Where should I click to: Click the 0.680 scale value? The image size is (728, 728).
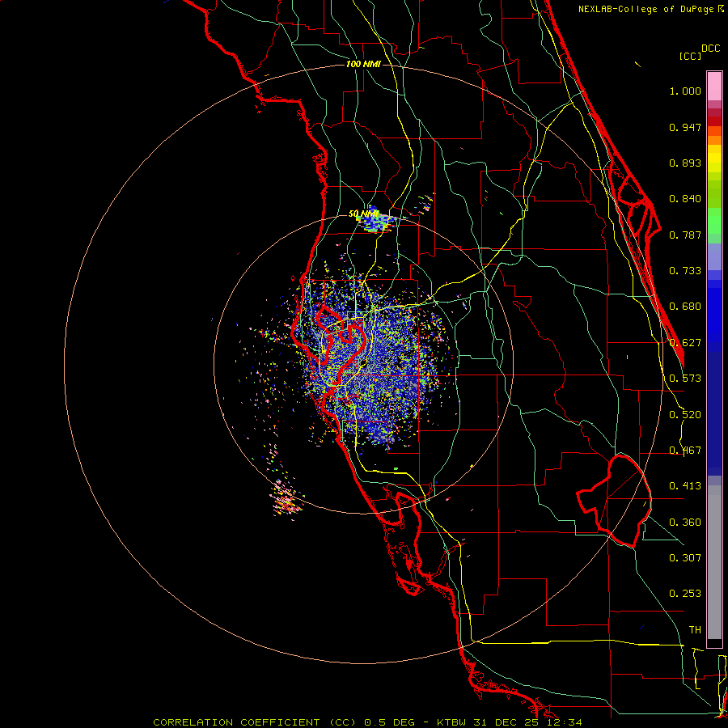685,307
